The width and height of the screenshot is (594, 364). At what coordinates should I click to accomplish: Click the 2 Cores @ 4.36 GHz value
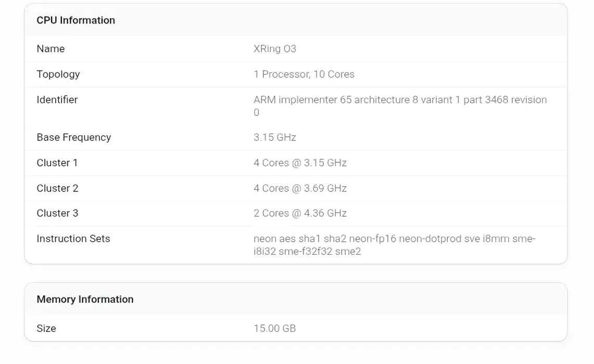300,213
